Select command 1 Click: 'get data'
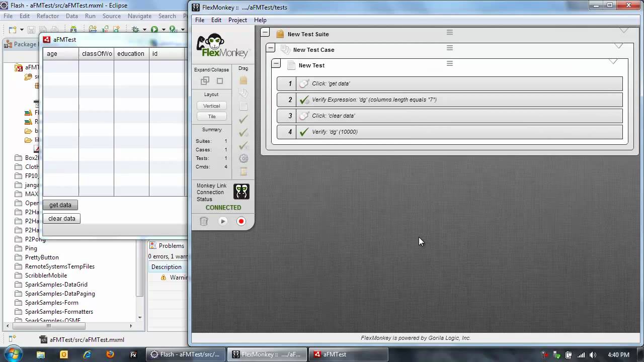Viewport: 644px width, 362px height. tap(450, 83)
